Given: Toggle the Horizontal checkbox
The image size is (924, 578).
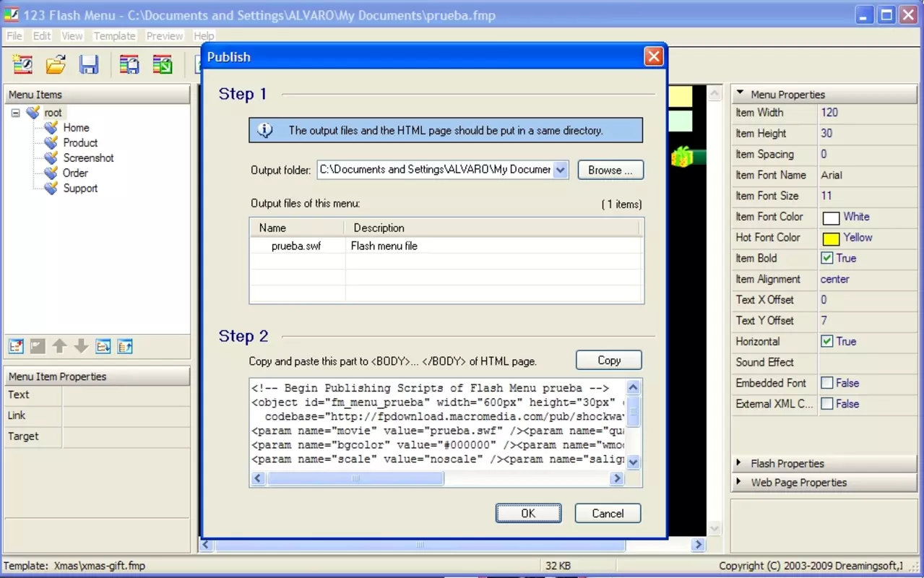Looking at the screenshot, I should [x=827, y=341].
